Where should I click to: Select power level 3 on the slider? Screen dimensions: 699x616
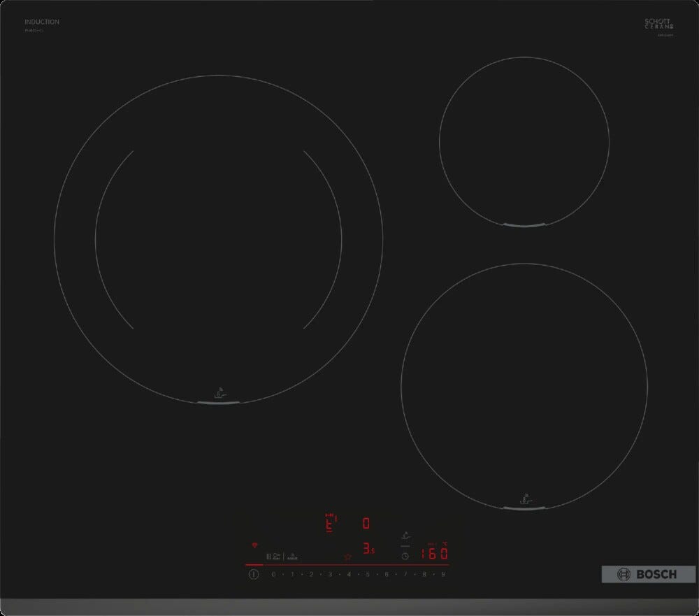(330, 575)
